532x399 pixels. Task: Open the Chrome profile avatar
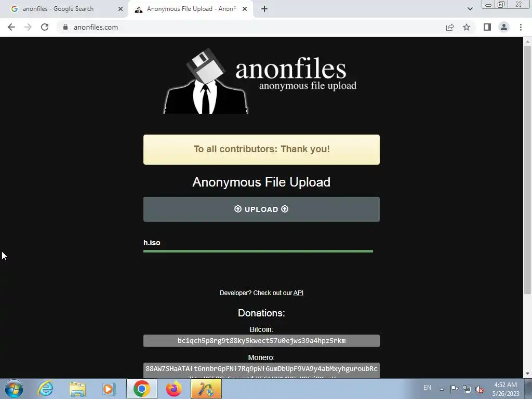coord(504,27)
